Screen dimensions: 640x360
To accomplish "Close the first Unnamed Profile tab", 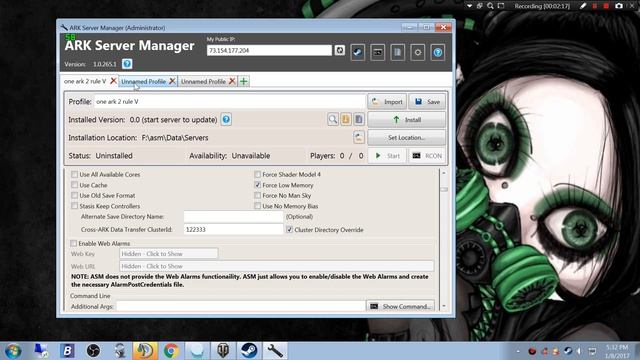I will click(x=172, y=81).
